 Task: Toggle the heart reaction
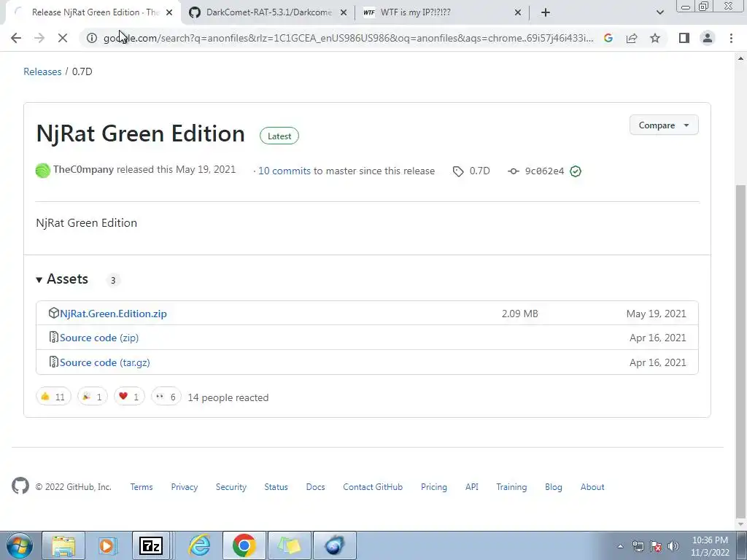click(129, 396)
